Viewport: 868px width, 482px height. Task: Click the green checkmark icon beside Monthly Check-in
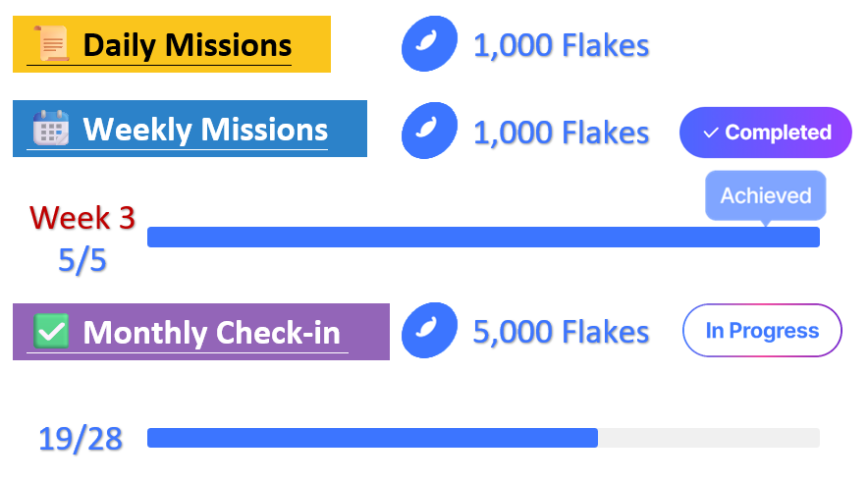pos(51,331)
